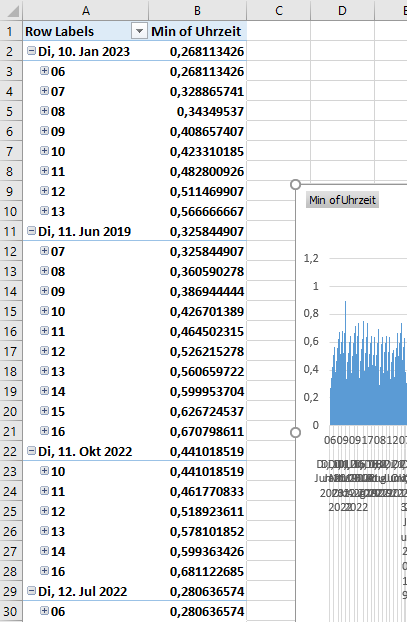Click the chart's 1,2 axis label
The height and width of the screenshot is (622, 407).
tap(311, 258)
